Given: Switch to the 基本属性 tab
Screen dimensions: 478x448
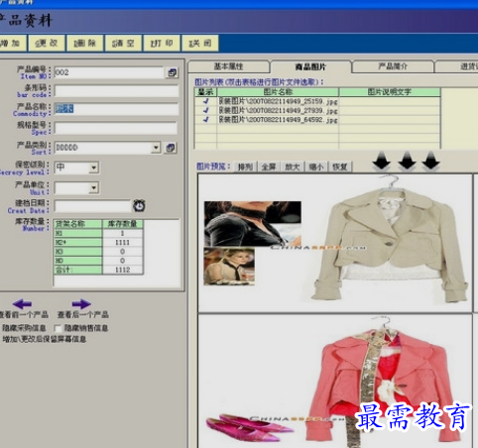Looking at the screenshot, I should pyautogui.click(x=228, y=66).
